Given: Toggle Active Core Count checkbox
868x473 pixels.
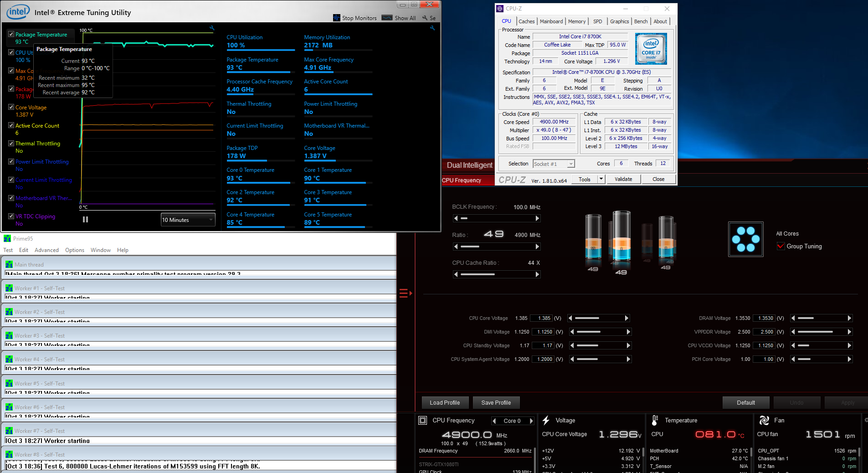Looking at the screenshot, I should 11,125.
